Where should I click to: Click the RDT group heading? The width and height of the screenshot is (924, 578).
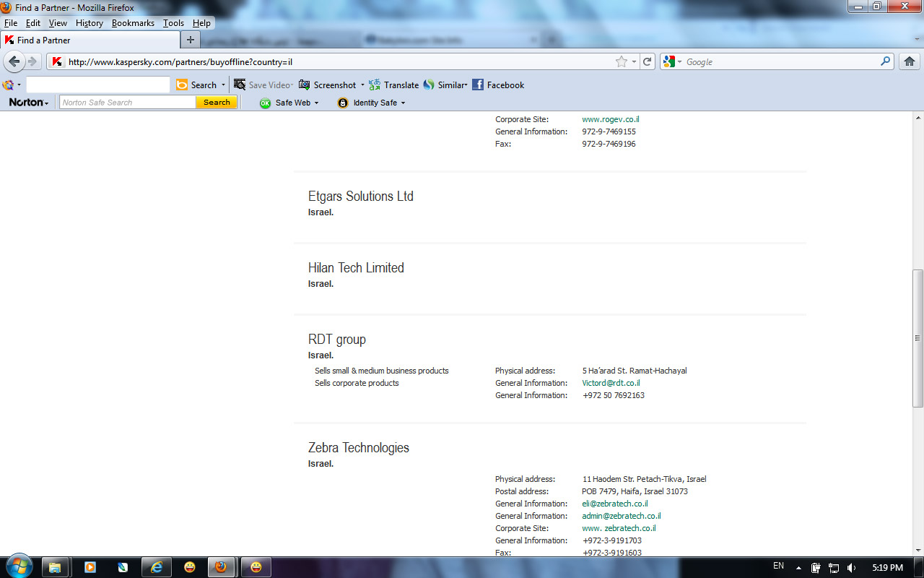point(337,340)
